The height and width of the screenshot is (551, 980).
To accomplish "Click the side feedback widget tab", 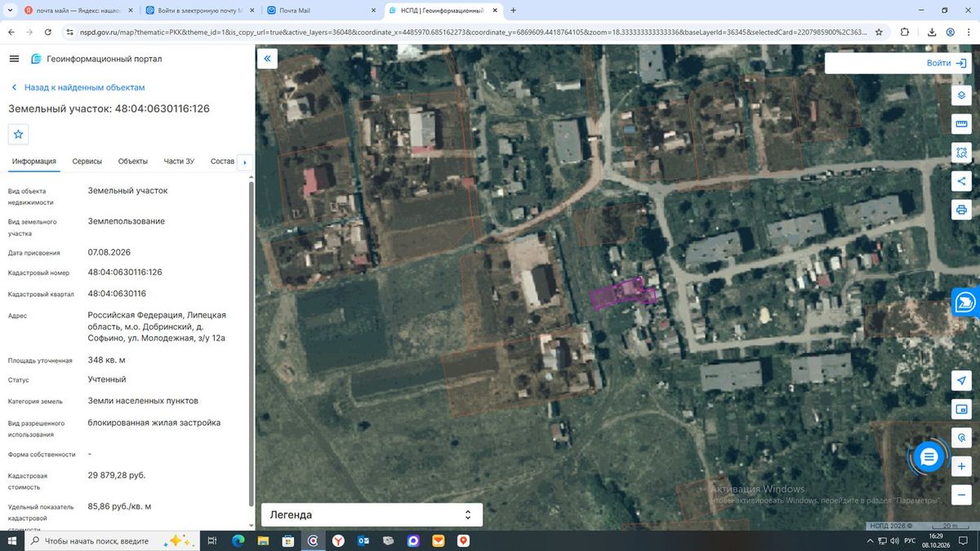I will (966, 302).
